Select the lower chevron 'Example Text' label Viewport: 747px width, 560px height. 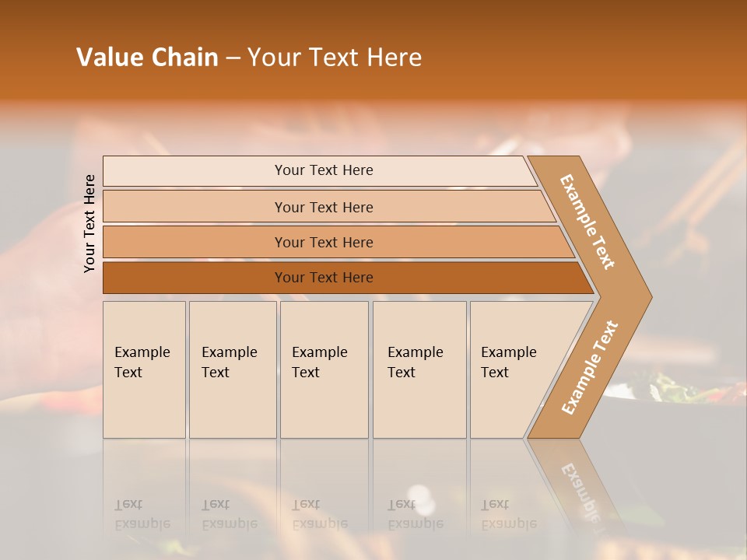click(590, 367)
